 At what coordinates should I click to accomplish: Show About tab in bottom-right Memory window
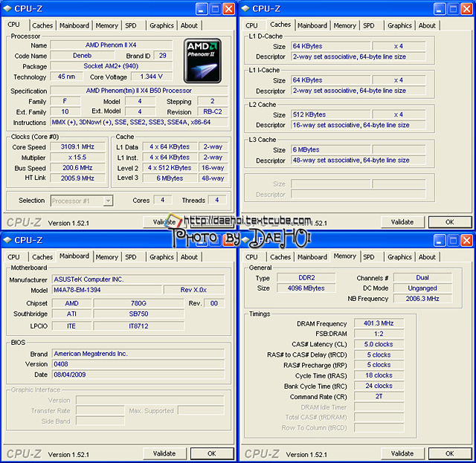pyautogui.click(x=427, y=257)
